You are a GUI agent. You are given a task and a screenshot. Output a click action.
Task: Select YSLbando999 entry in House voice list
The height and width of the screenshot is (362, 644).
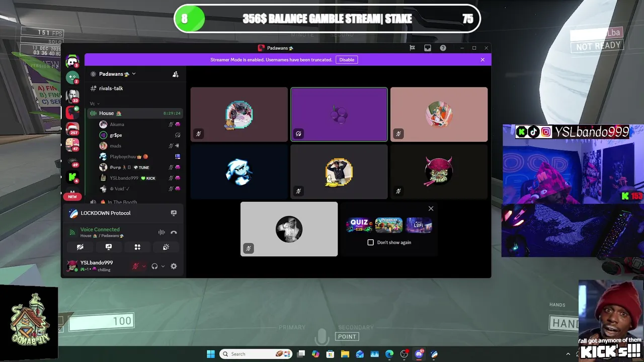[x=139, y=178]
